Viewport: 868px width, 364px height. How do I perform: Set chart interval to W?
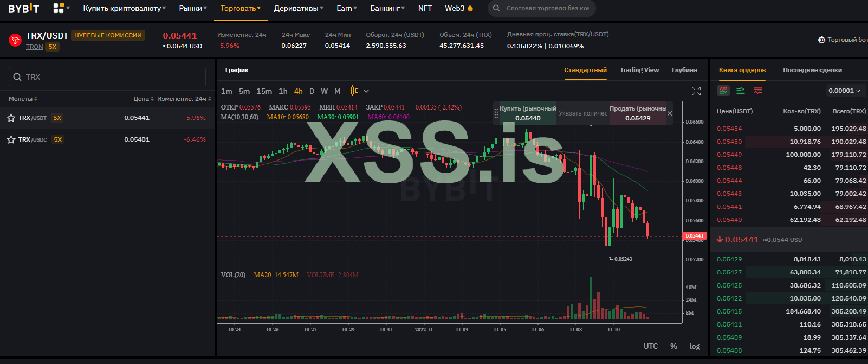tap(324, 91)
